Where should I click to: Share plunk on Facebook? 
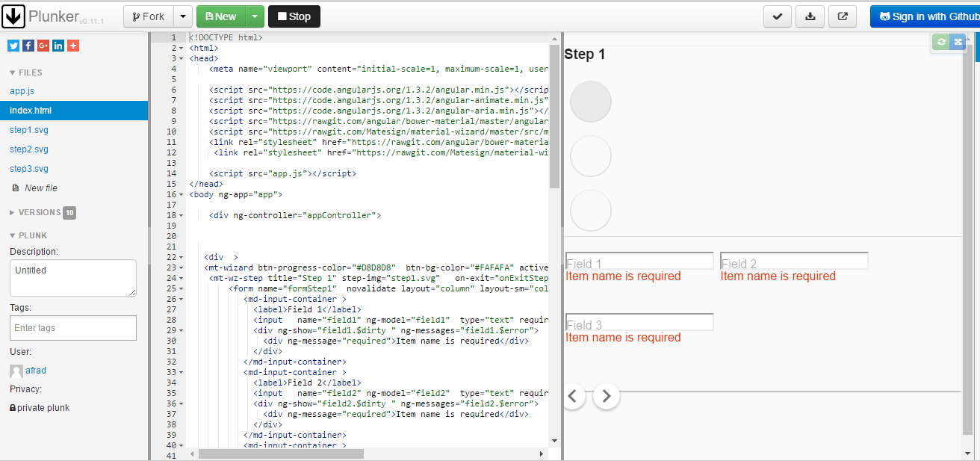pos(28,46)
